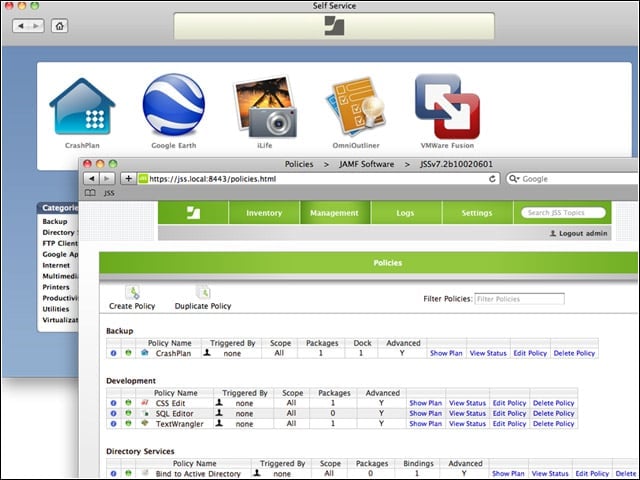Click Delete Policy for CrashPlan

point(574,353)
